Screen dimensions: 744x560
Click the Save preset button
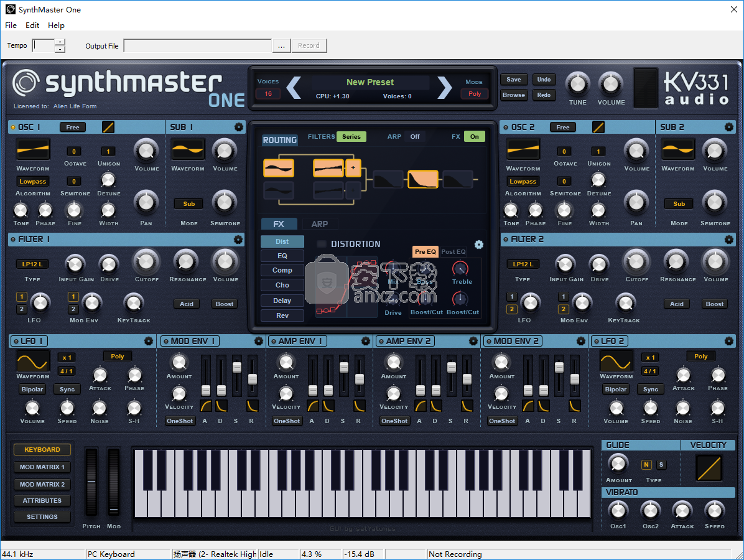513,79
